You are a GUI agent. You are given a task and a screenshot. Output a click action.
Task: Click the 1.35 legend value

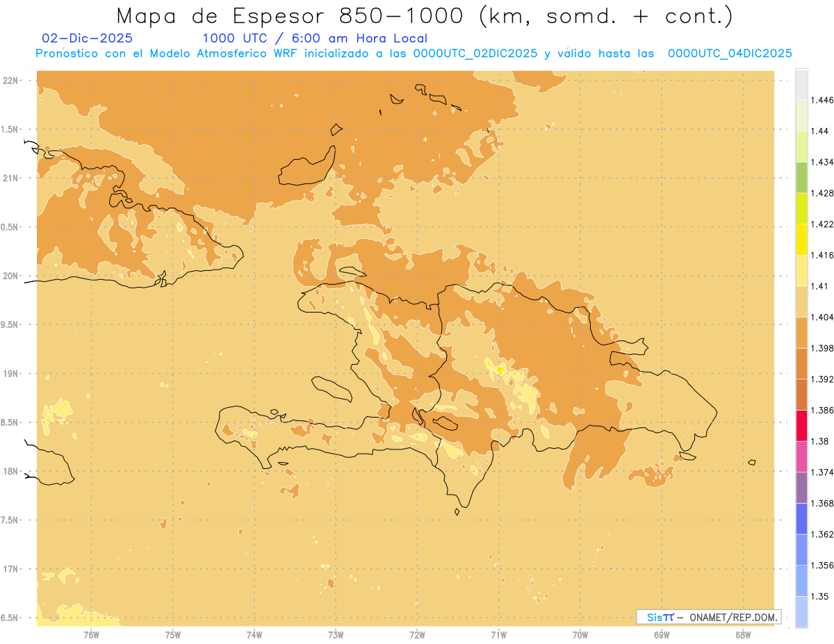click(x=820, y=596)
